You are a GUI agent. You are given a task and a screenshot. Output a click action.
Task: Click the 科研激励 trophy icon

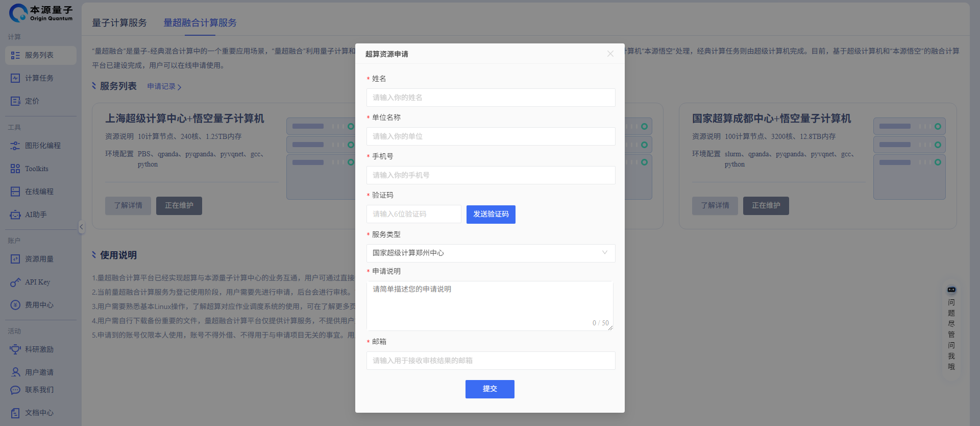[x=15, y=349]
